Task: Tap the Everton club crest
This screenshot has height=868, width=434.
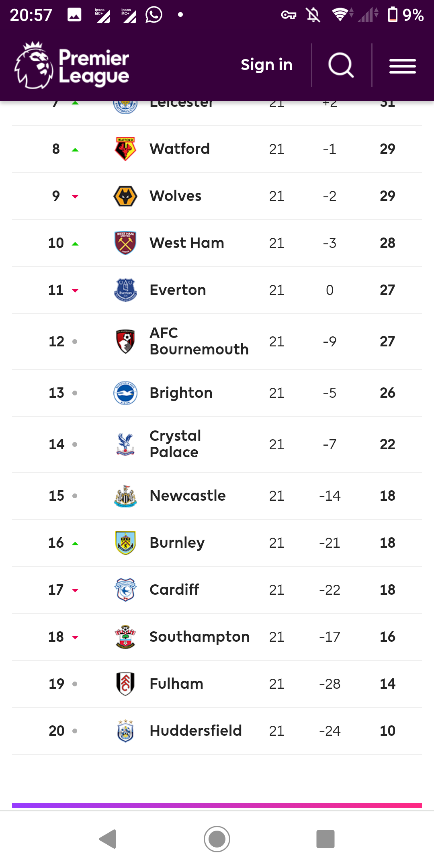Action: click(125, 290)
